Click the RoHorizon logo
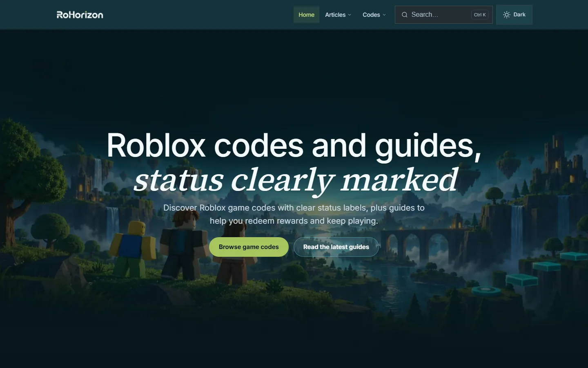Image resolution: width=588 pixels, height=368 pixels. tap(80, 15)
